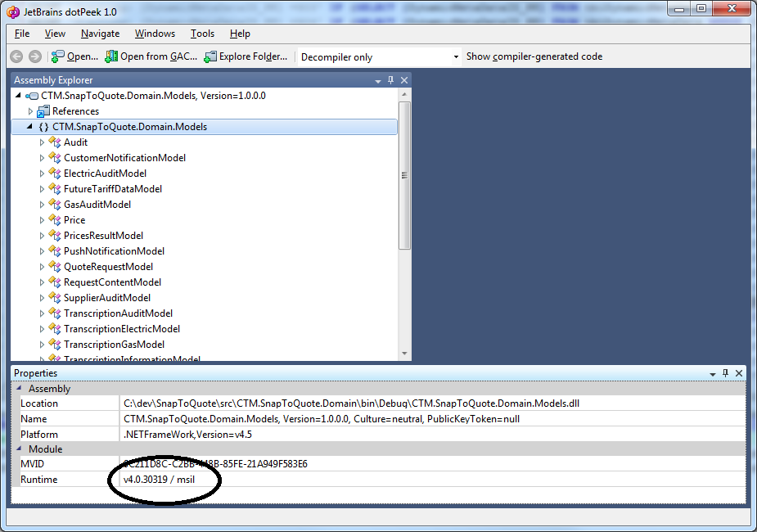Image resolution: width=757 pixels, height=532 pixels.
Task: Expand the References node
Action: pos(30,111)
